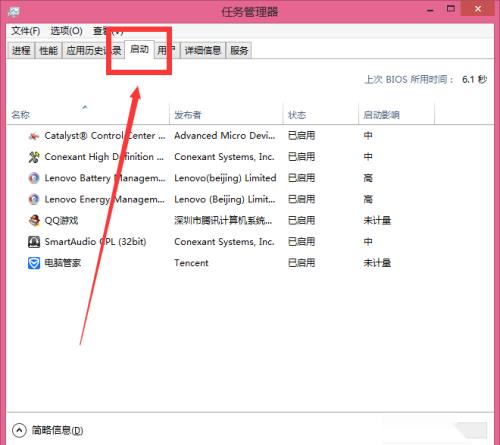The image size is (500, 445).
Task: Click 高 impact in Lenovo Battery row
Action: click(368, 178)
